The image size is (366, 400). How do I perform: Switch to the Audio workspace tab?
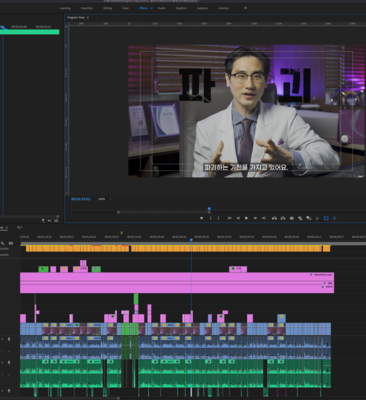(162, 8)
